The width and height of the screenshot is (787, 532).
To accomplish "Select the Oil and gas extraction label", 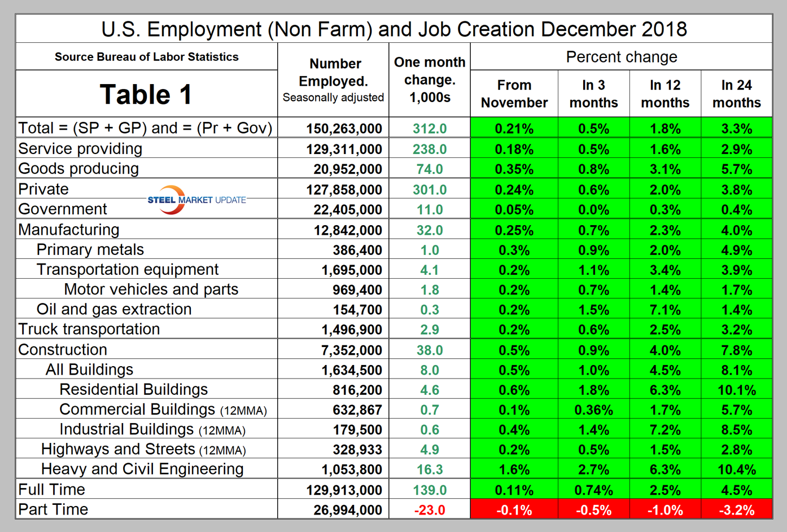I will [114, 309].
